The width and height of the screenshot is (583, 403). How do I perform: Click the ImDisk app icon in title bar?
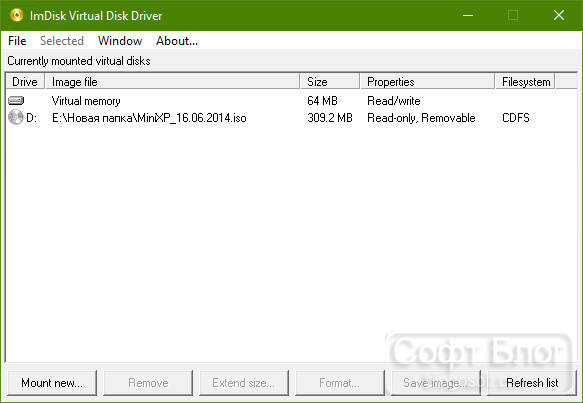16,15
